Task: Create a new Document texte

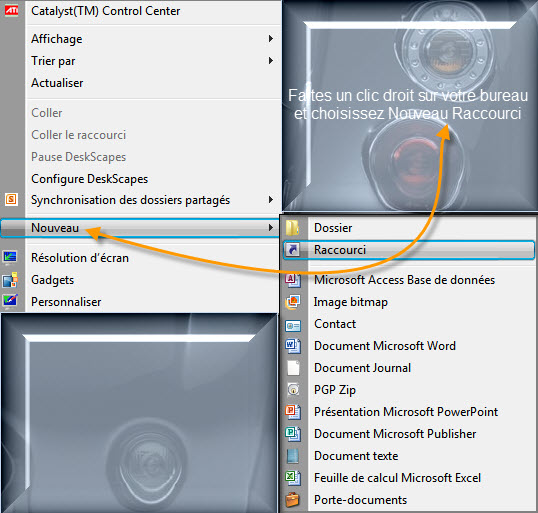Action: click(356, 456)
